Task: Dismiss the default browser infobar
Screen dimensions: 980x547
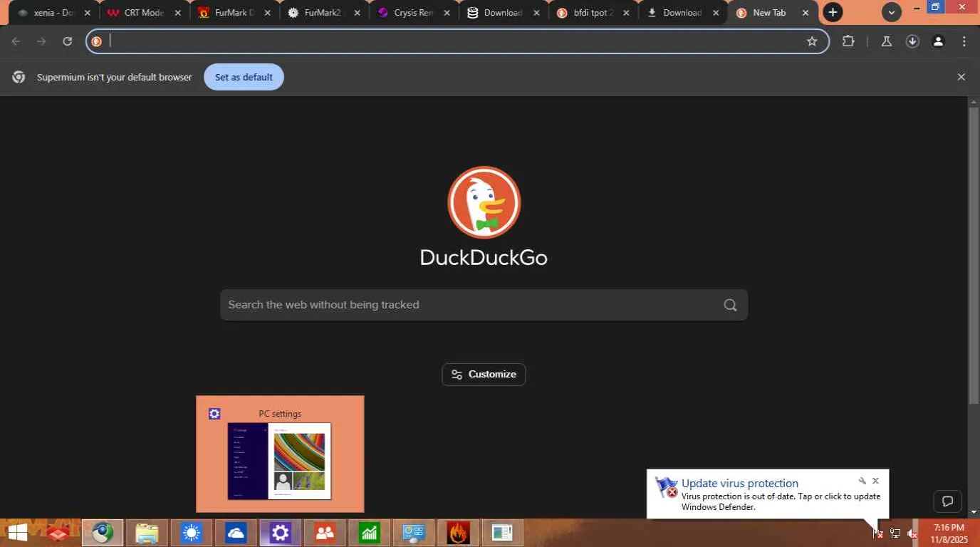Action: click(x=961, y=77)
